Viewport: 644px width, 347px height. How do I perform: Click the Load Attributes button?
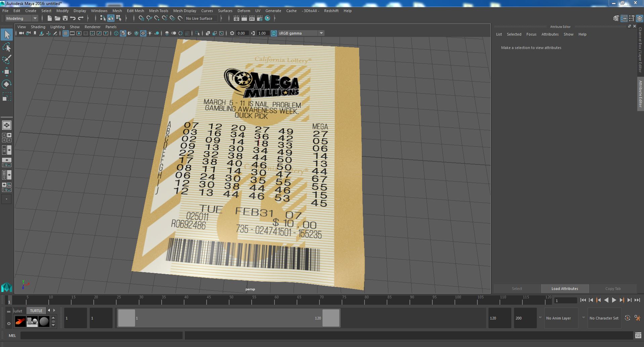coord(565,289)
